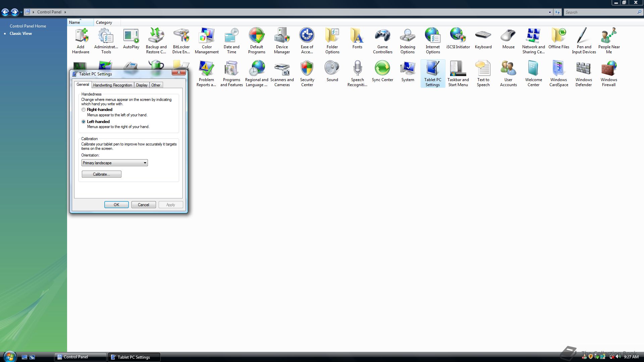Open Folder Options icon

coord(332,41)
